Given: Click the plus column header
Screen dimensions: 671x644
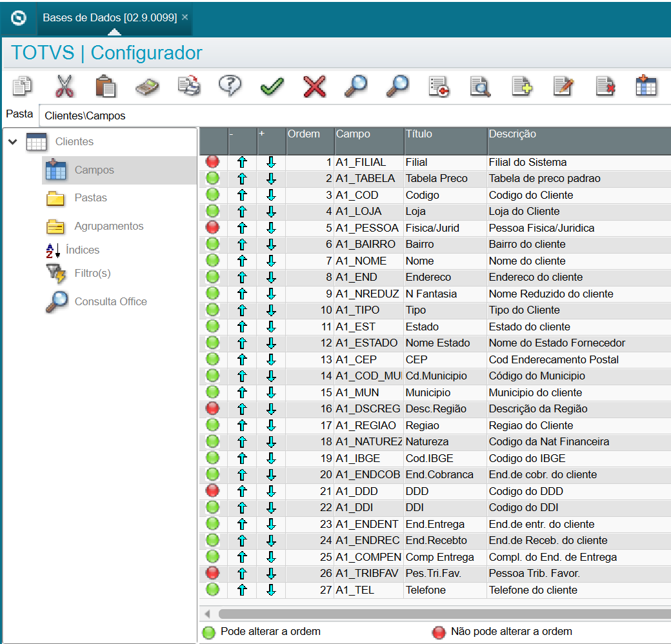Looking at the screenshot, I should tap(272, 141).
